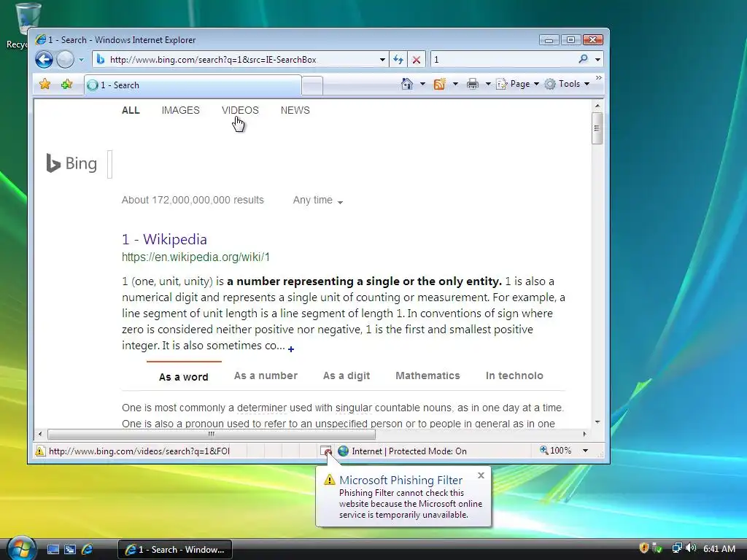Open a new blank tab
The width and height of the screenshot is (747, 560).
click(x=312, y=86)
